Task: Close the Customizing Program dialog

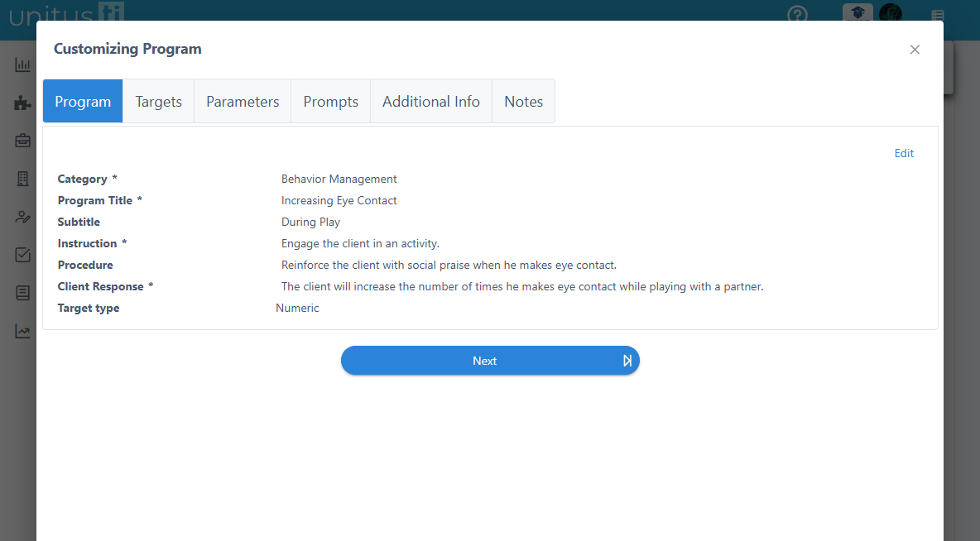Action: coord(915,50)
